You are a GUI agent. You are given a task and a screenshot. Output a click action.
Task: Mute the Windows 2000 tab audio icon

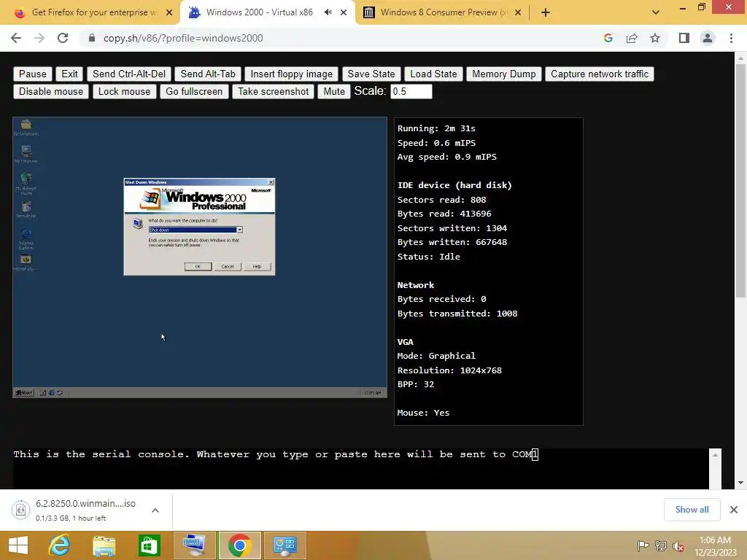click(x=328, y=12)
